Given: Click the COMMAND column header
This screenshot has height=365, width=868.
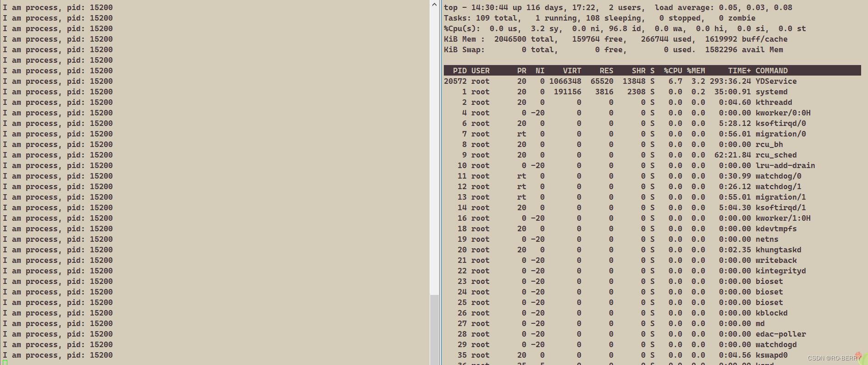Looking at the screenshot, I should tap(771, 71).
